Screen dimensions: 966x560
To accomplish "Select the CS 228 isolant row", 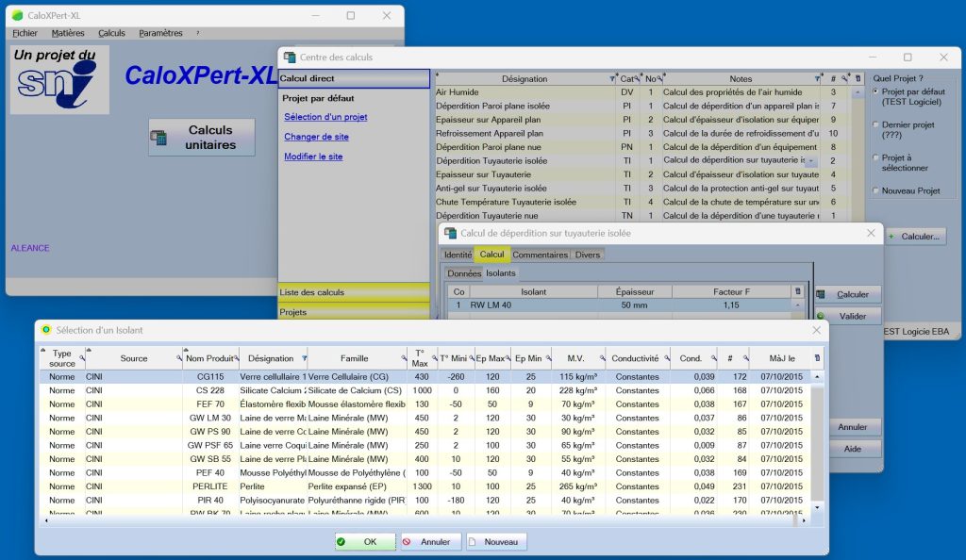I will click(x=426, y=390).
